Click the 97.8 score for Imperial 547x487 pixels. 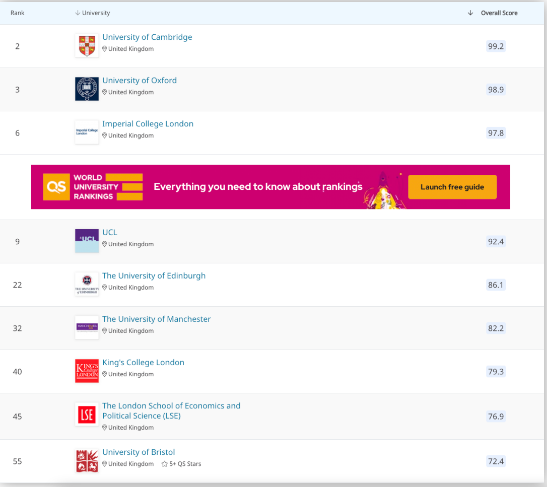pos(496,133)
